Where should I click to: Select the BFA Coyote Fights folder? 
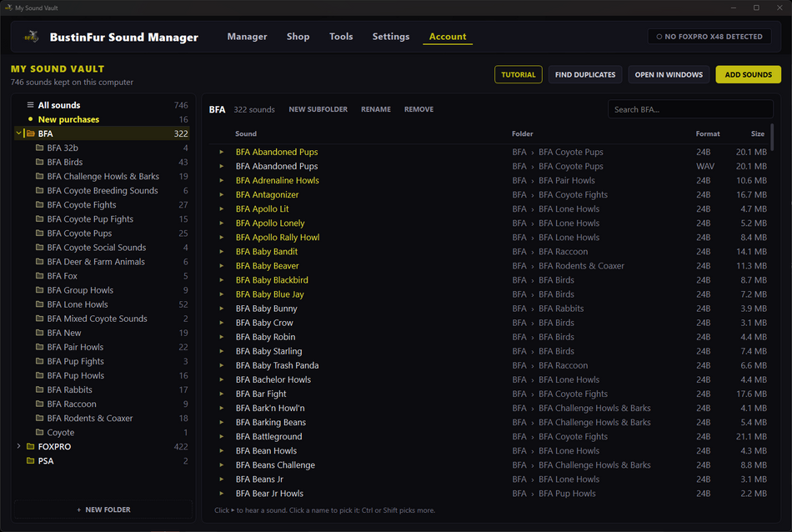(103, 204)
